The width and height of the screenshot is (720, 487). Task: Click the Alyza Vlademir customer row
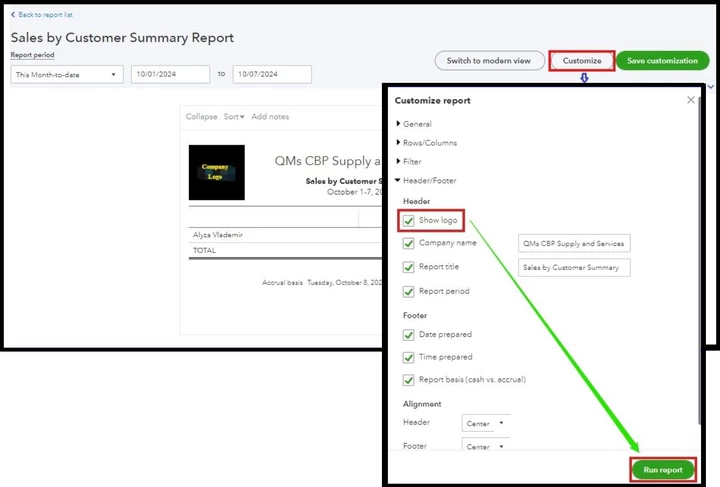[285, 235]
